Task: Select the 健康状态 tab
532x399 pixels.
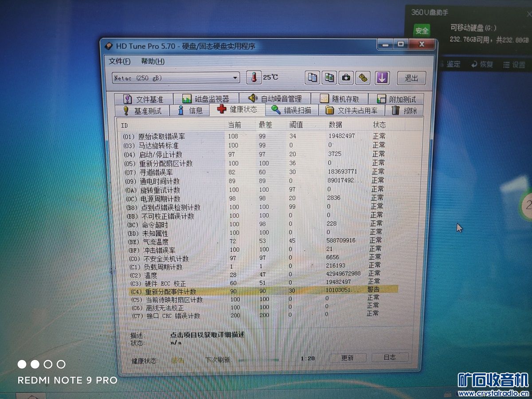Action: tap(237, 110)
